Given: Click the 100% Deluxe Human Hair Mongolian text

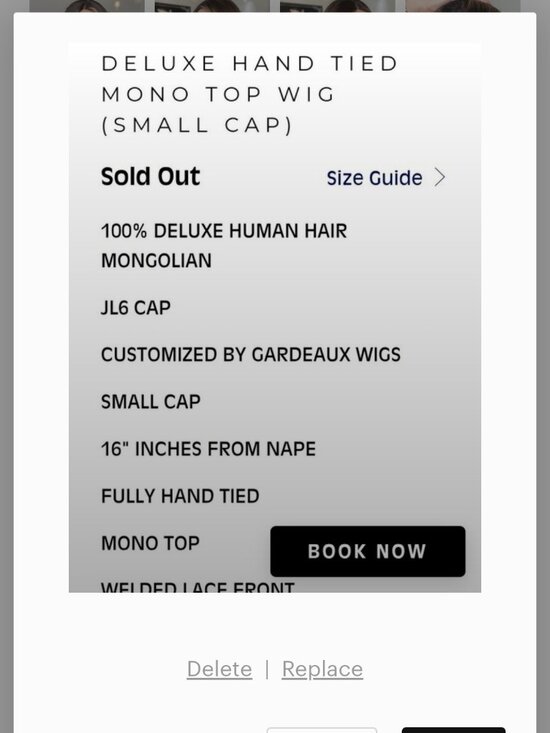Looking at the screenshot, I should (224, 246).
